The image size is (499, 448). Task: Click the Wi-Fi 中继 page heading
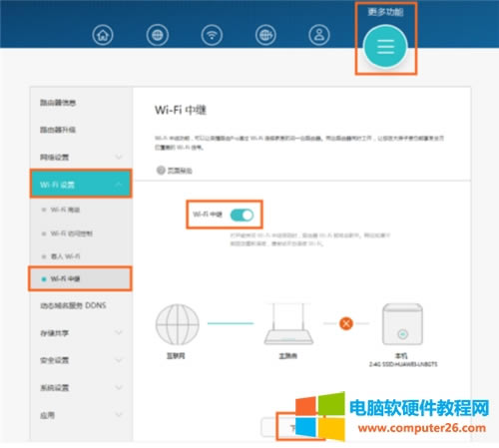[181, 110]
